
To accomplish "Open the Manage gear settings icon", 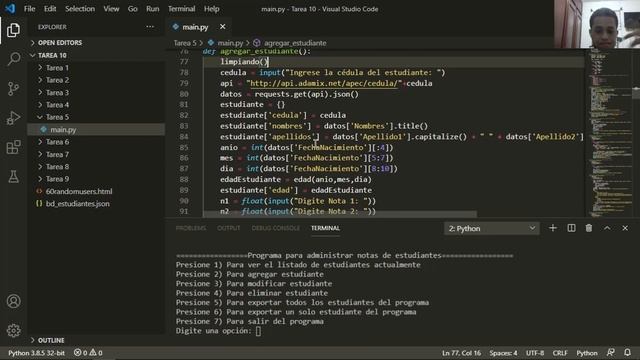I will point(13,330).
